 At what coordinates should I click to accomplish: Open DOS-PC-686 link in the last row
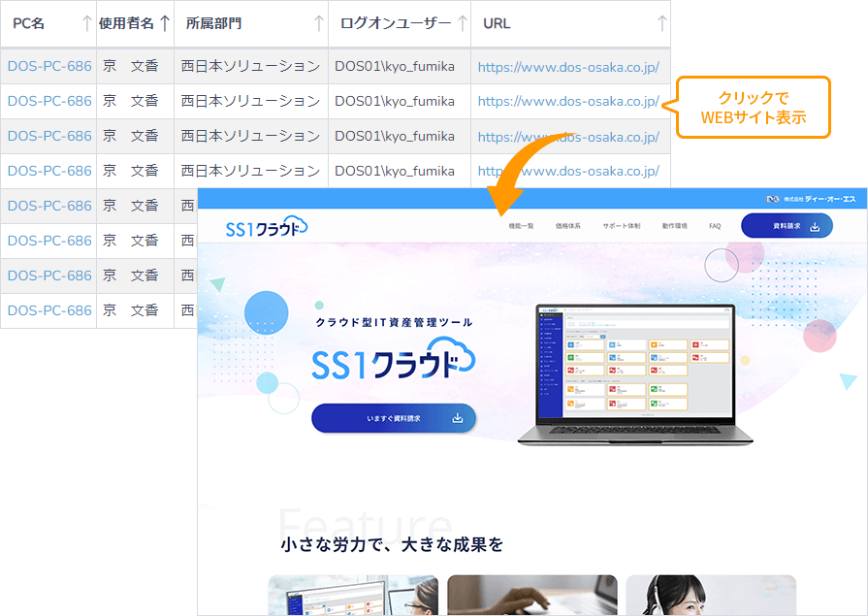coord(49,310)
